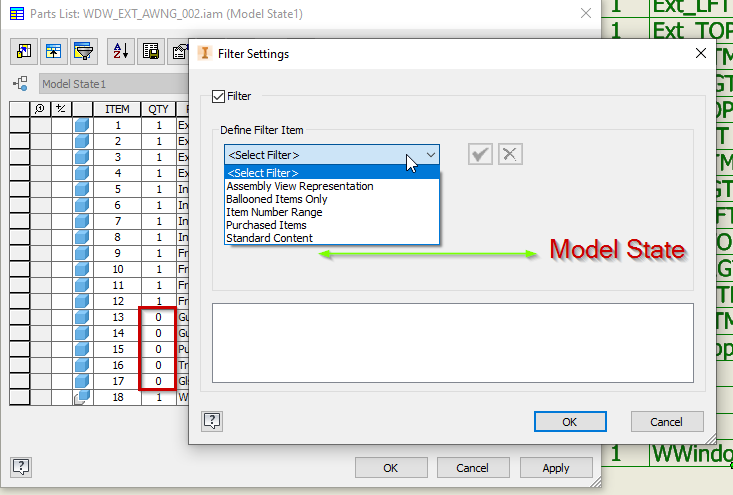Image resolution: width=733 pixels, height=495 pixels.
Task: Select item number 2 cell
Action: tap(117, 141)
